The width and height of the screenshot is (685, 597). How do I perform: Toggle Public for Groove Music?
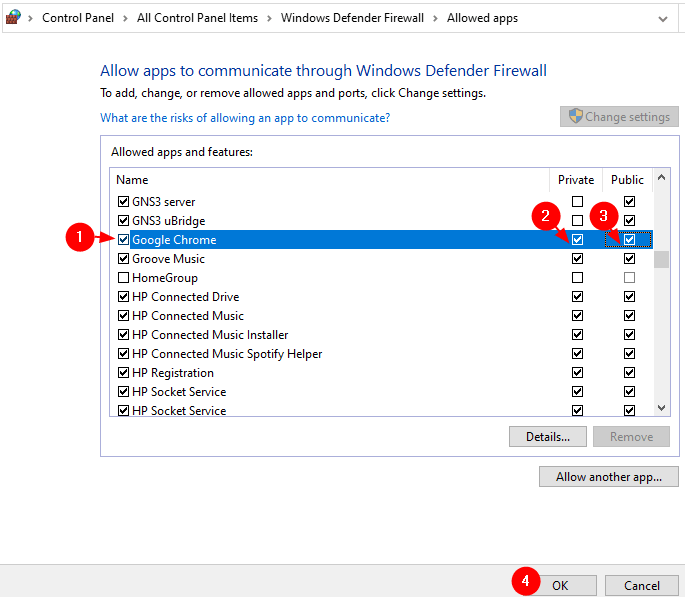630,259
